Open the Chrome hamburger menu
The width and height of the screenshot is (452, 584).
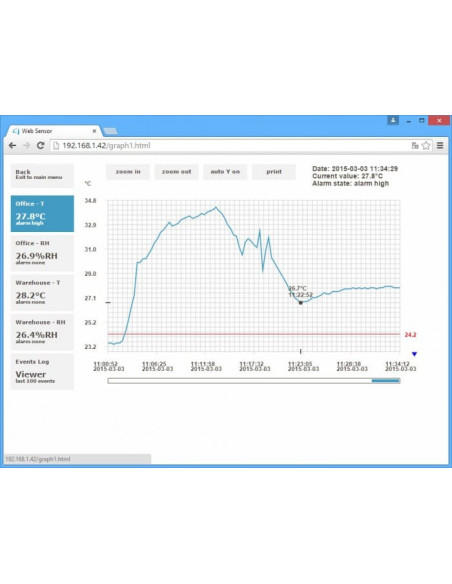(x=440, y=146)
